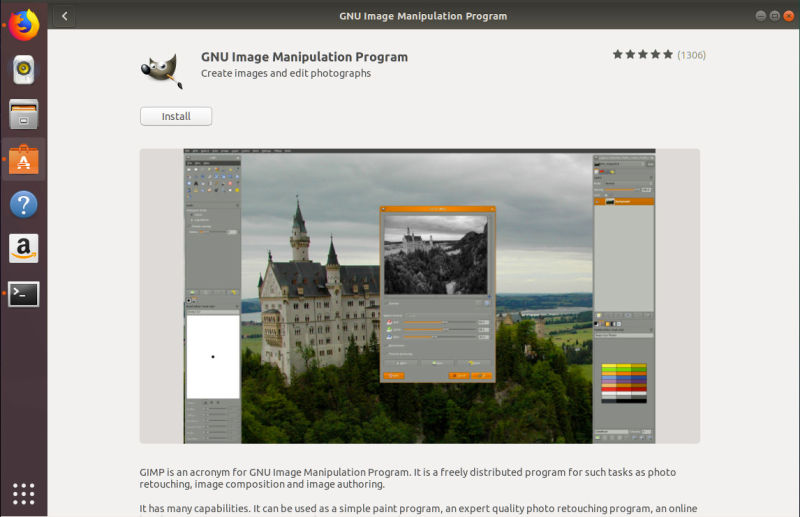Open Rhythmbox music player from the dock

(23, 70)
